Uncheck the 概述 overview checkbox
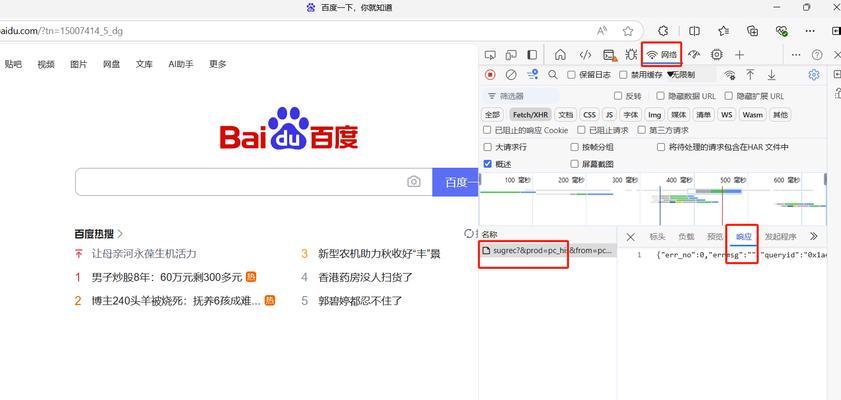The height and width of the screenshot is (400, 841). [x=488, y=164]
